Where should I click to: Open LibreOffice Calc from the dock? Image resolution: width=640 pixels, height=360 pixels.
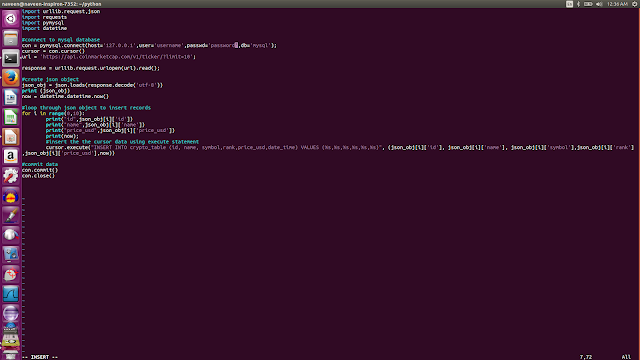pos(11,117)
